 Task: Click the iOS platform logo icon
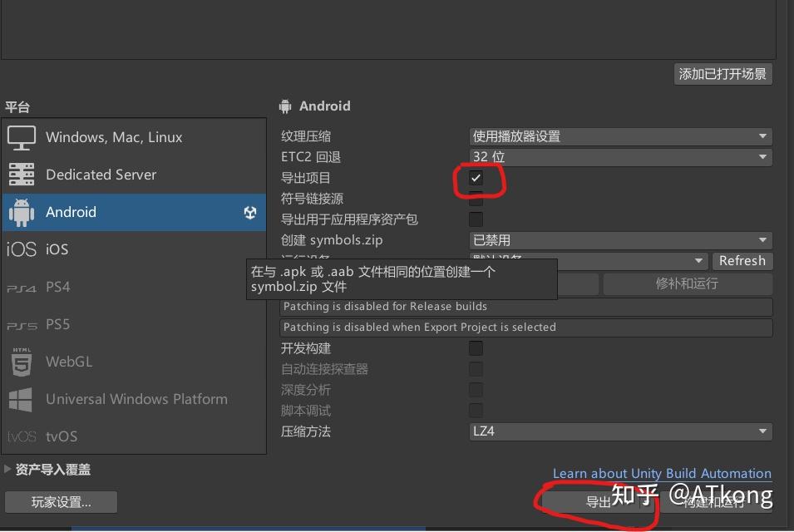click(22, 249)
